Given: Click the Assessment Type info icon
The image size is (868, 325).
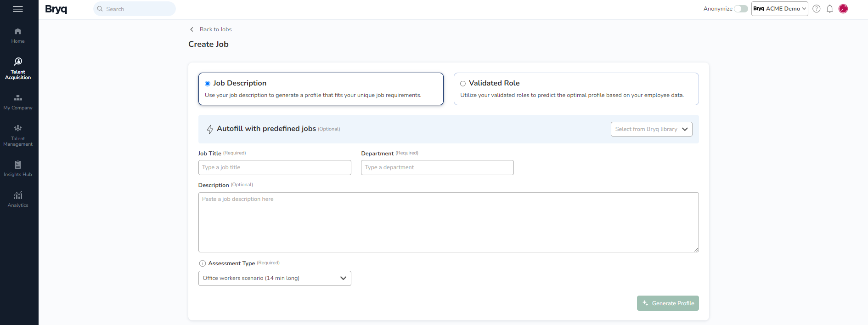Looking at the screenshot, I should [203, 263].
